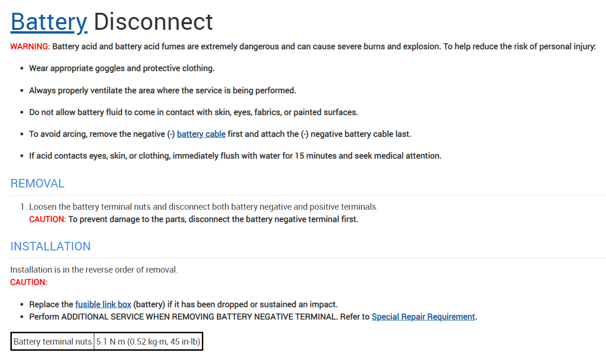The height and width of the screenshot is (364, 606).
Task: Click the "Do not allow battery fluid" bullet
Action: (x=193, y=112)
